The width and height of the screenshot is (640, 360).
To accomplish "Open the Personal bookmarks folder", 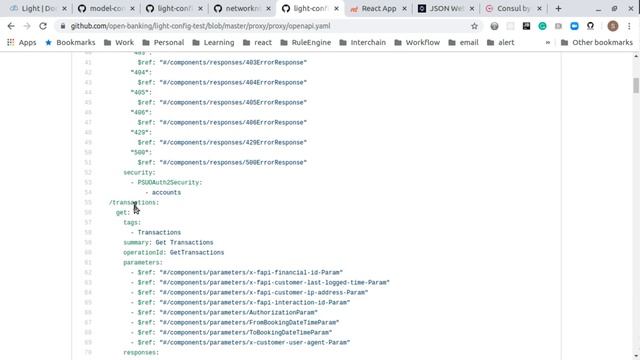I will [x=163, y=42].
